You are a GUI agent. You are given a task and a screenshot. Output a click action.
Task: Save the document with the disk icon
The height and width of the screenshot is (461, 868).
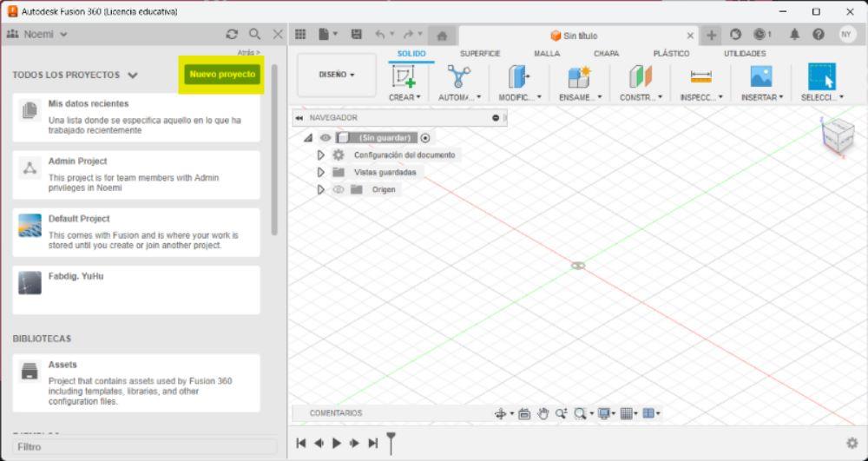click(357, 35)
